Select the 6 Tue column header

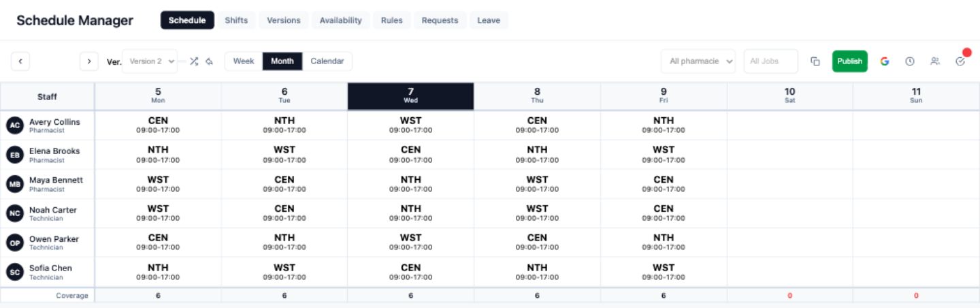coord(284,96)
